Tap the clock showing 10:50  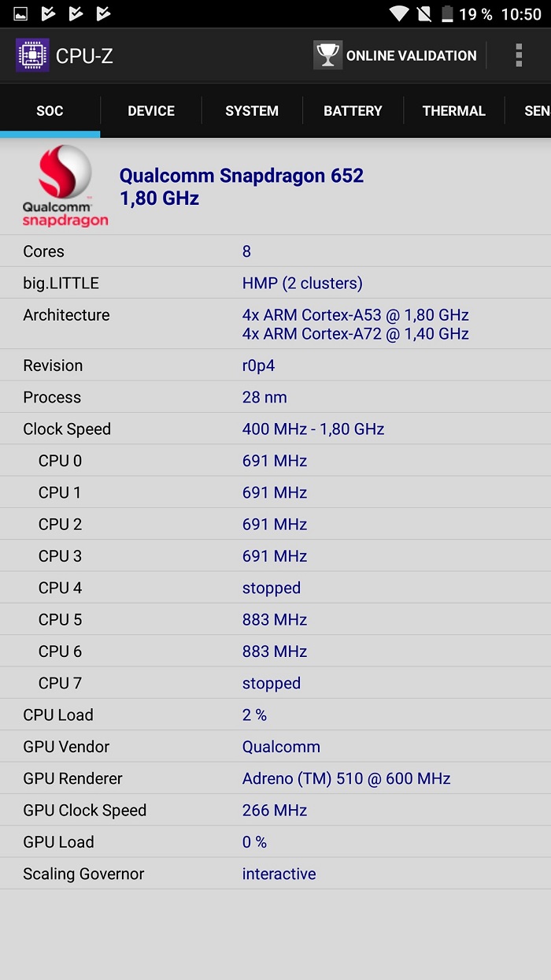[521, 14]
